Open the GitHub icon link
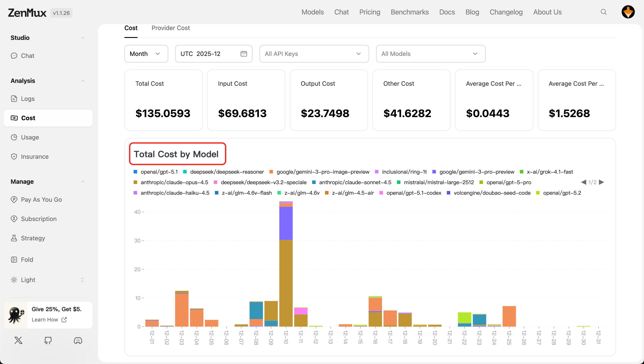The image size is (644, 364). coord(48,340)
